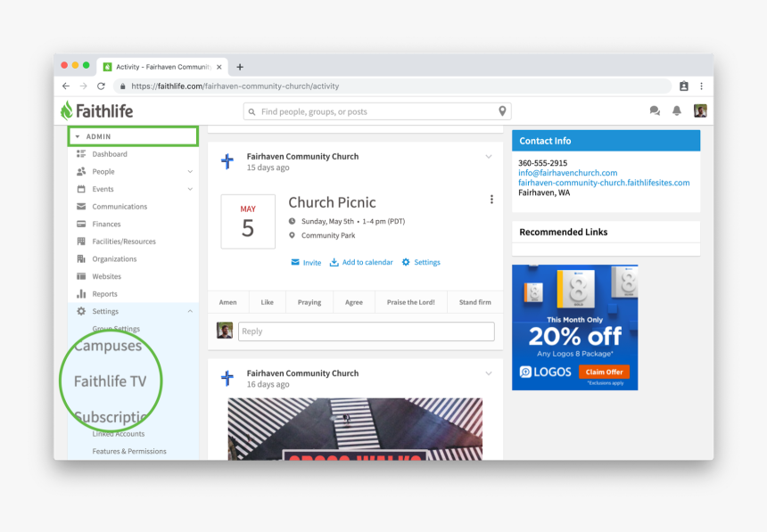Open the Church Picnic event title
The image size is (767, 532).
tap(332, 202)
